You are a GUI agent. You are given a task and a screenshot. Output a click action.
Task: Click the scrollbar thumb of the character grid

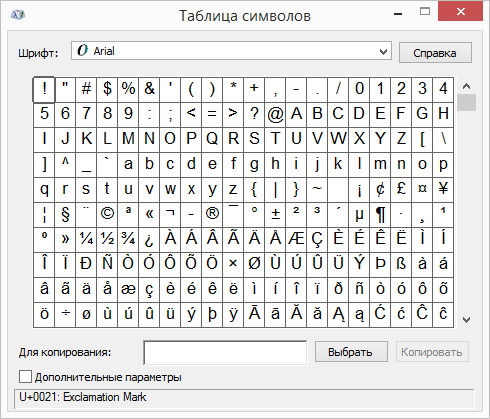[466, 102]
